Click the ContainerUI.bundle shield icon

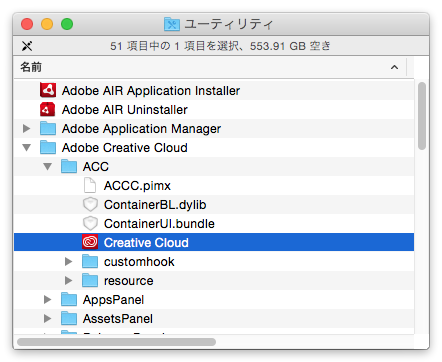pos(90,223)
